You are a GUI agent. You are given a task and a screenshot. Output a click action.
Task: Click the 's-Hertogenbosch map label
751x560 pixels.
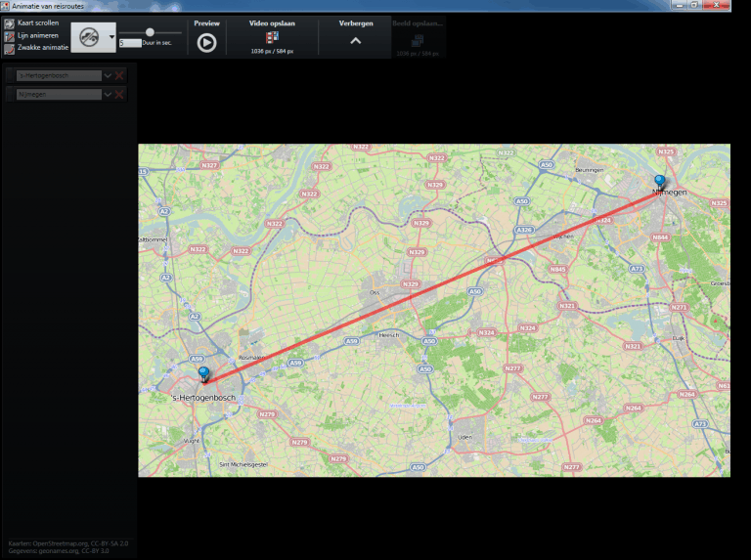click(x=203, y=397)
